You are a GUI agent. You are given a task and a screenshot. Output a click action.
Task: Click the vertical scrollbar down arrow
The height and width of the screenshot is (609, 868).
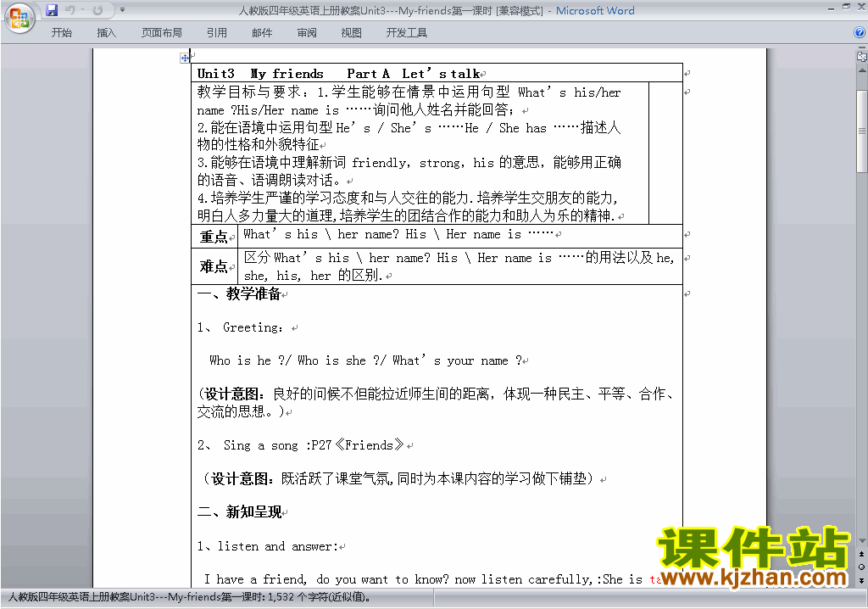coord(862,540)
